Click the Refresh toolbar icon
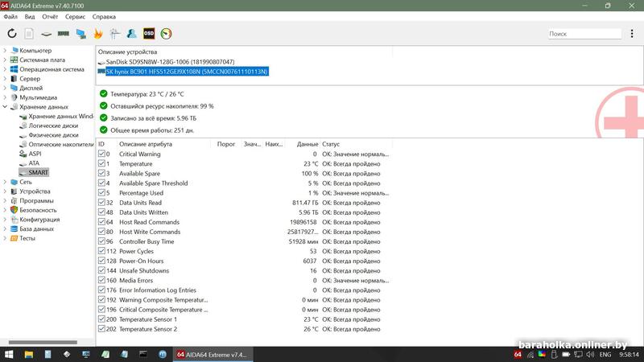 point(12,34)
